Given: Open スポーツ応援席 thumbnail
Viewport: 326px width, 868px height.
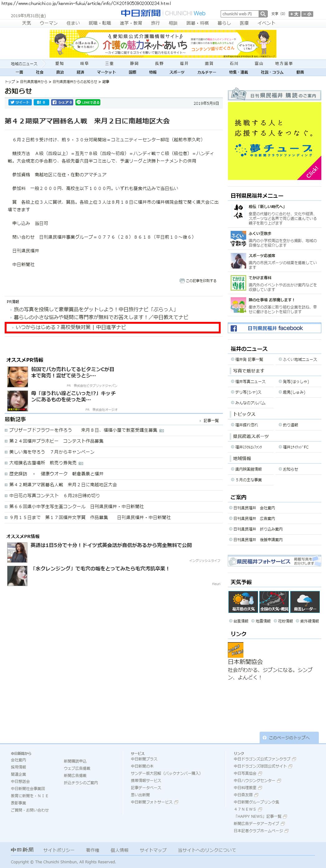Looking at the screenshot, I should (238, 261).
